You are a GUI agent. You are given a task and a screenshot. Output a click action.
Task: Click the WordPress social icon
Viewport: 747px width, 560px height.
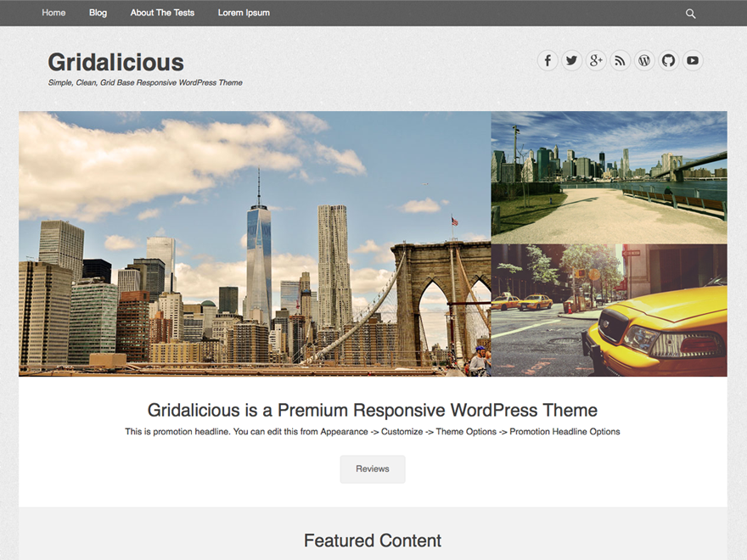[x=644, y=60]
